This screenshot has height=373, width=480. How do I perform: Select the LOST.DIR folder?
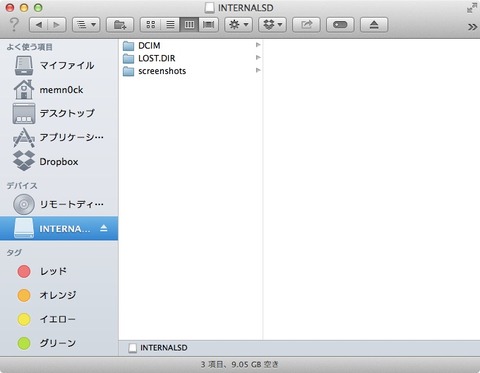pos(191,58)
